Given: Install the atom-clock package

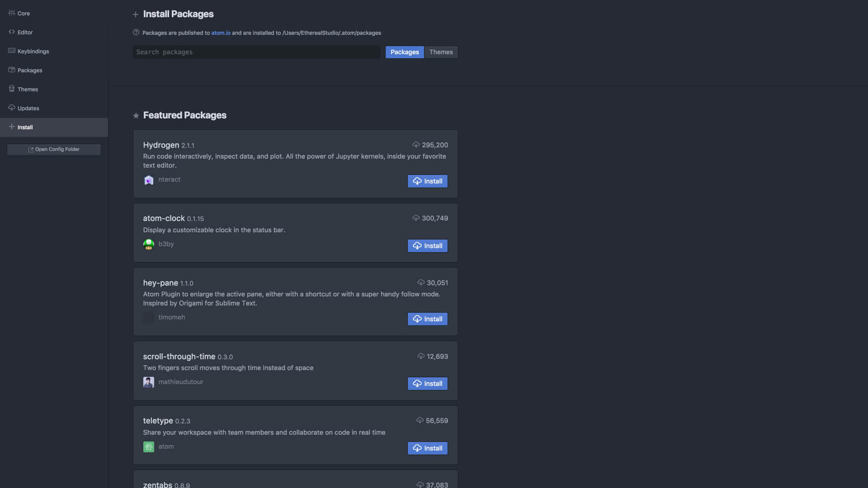Looking at the screenshot, I should (427, 246).
